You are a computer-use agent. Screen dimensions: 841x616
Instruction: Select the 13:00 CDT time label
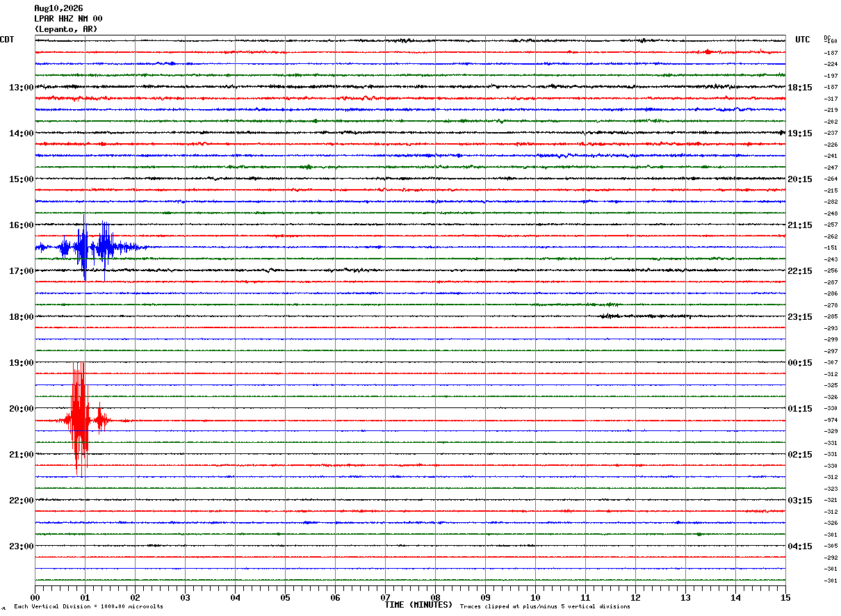pyautogui.click(x=21, y=88)
